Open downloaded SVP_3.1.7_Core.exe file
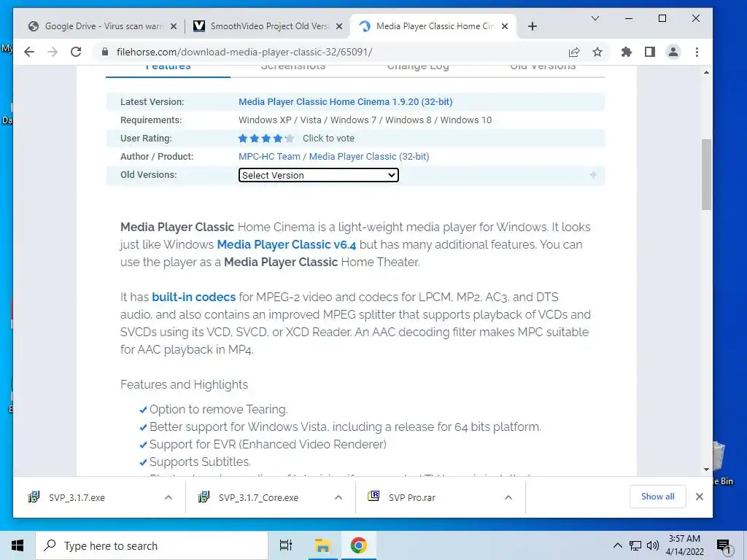Screen dimensions: 747x560 tap(258, 497)
